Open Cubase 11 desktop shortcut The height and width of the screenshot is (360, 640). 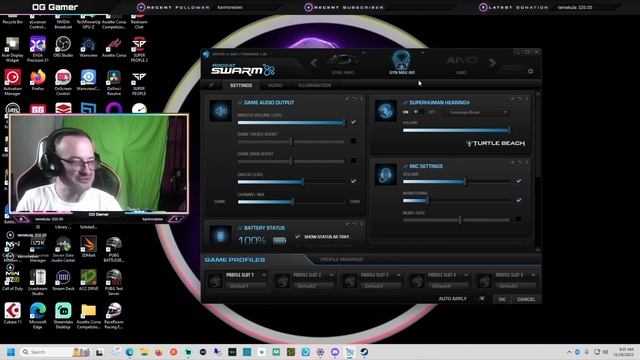pyautogui.click(x=13, y=313)
